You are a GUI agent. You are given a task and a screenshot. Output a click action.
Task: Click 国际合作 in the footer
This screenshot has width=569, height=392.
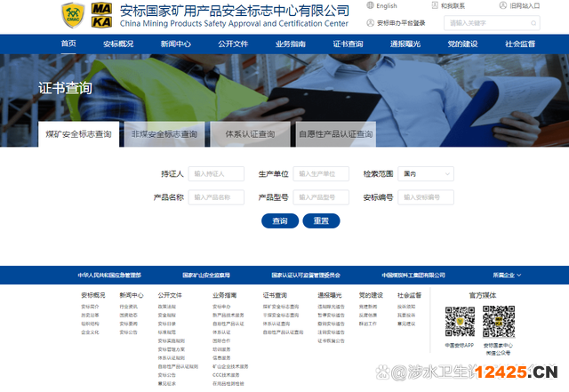coord(221,340)
